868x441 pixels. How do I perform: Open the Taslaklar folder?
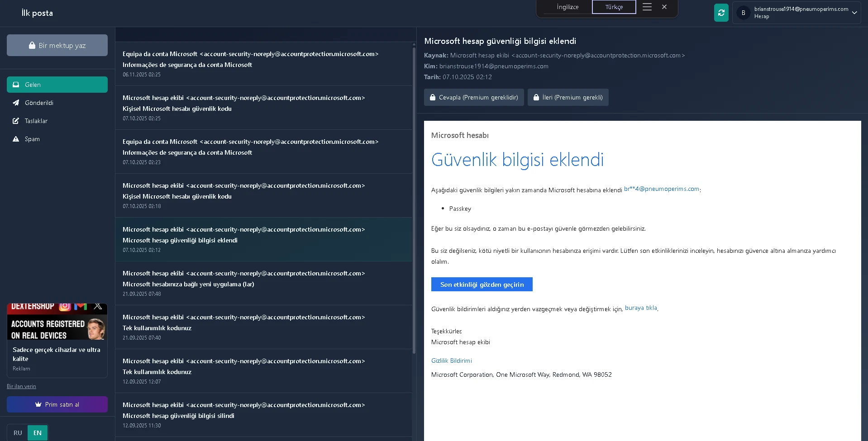tap(57, 121)
